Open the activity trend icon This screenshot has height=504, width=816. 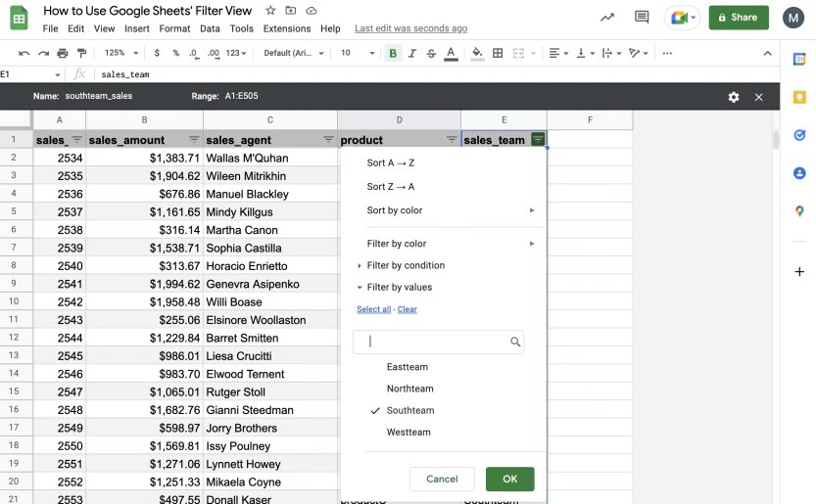point(607,18)
